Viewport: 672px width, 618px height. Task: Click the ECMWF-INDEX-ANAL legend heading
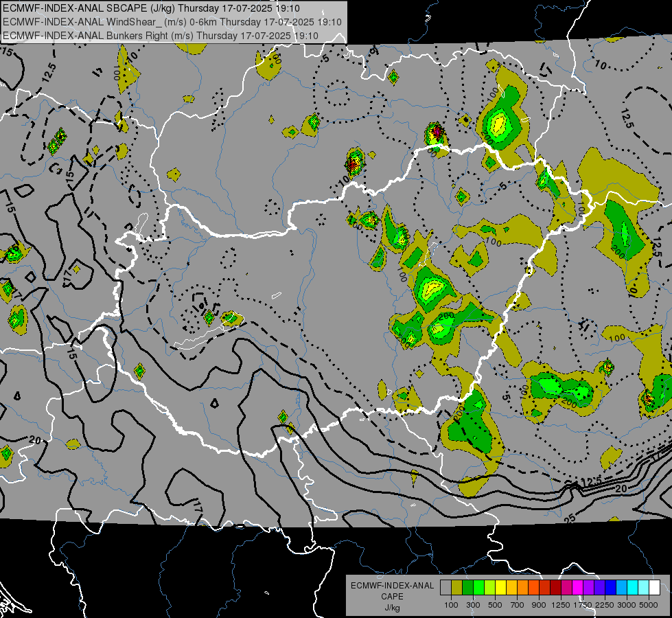(x=392, y=586)
